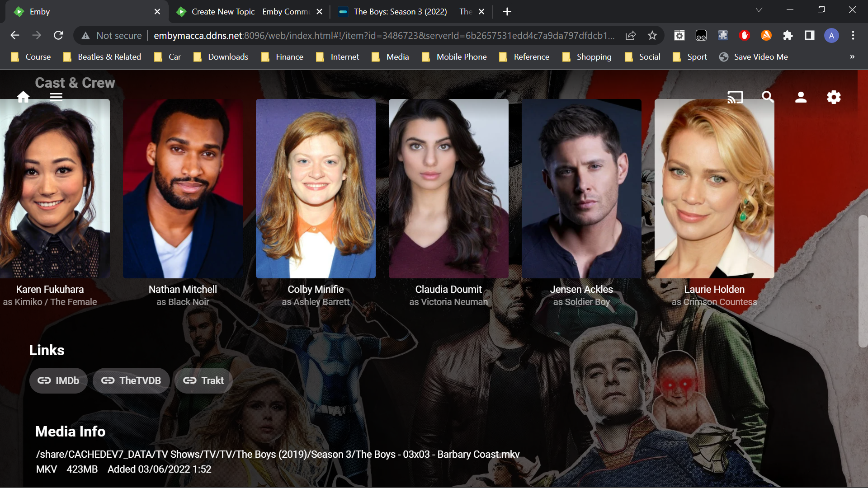Open tab search dropdown chevron
The width and height of the screenshot is (868, 488).
click(x=759, y=10)
